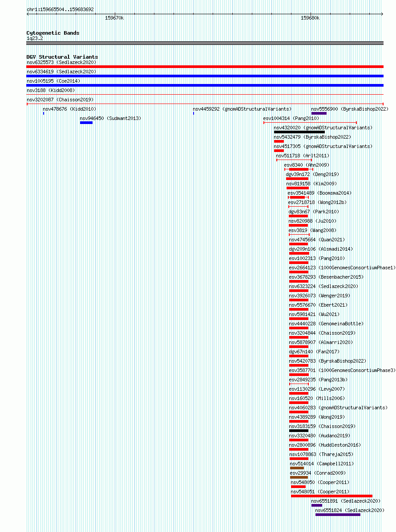Click esv3678293 (Besenbacher2015) label
The height and width of the screenshot is (532, 396).
326,277
